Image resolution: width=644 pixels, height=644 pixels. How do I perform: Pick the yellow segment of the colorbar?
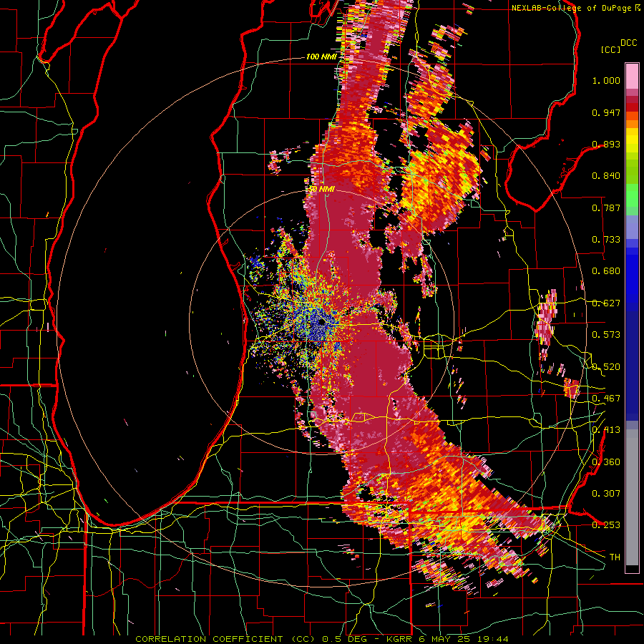(632, 141)
